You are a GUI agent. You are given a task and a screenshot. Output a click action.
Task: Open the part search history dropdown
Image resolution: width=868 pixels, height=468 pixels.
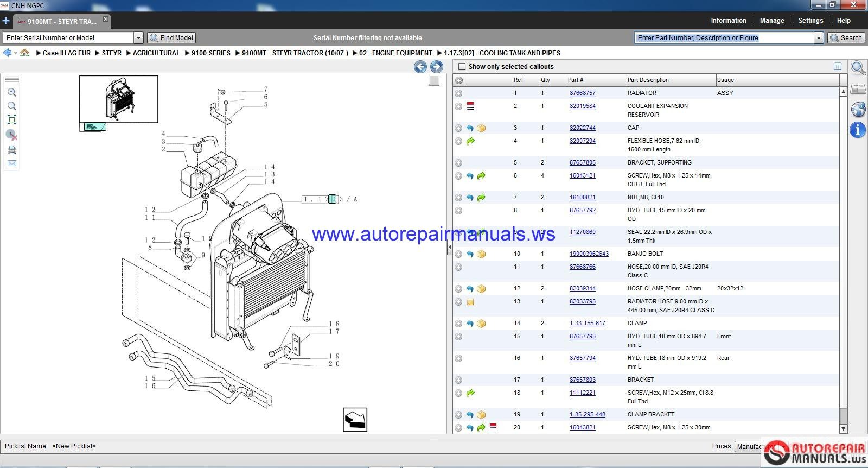[819, 37]
